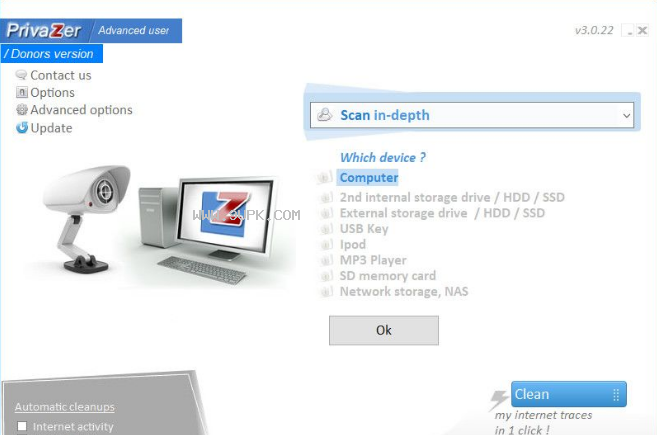Open the Automatic cleanups link
The width and height of the screenshot is (657, 435).
tap(65, 407)
